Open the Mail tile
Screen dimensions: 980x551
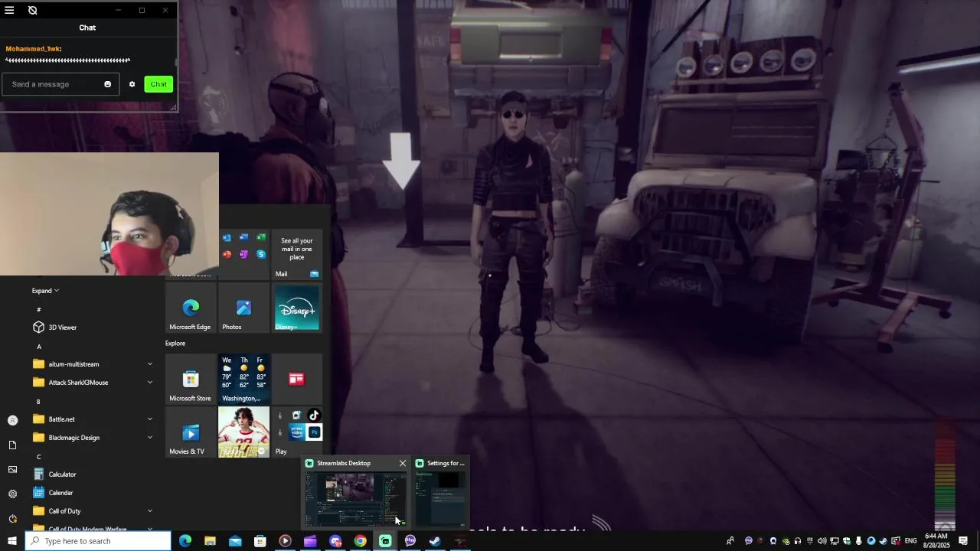297,254
